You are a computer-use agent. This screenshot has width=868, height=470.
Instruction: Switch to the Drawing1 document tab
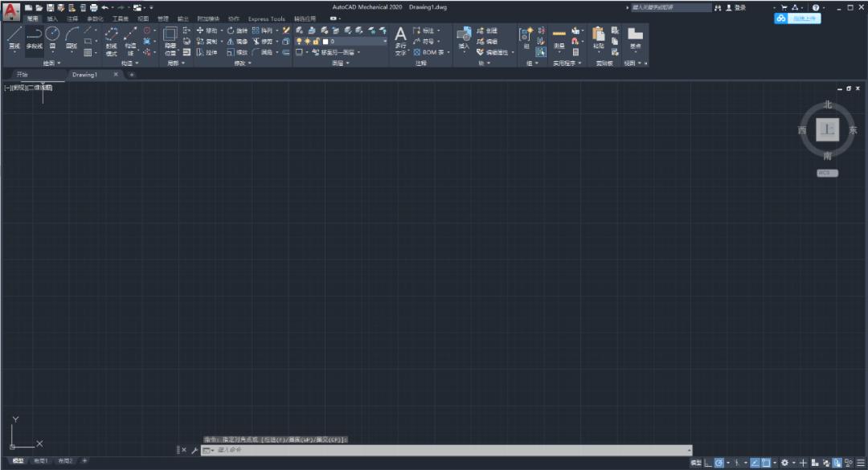click(85, 75)
